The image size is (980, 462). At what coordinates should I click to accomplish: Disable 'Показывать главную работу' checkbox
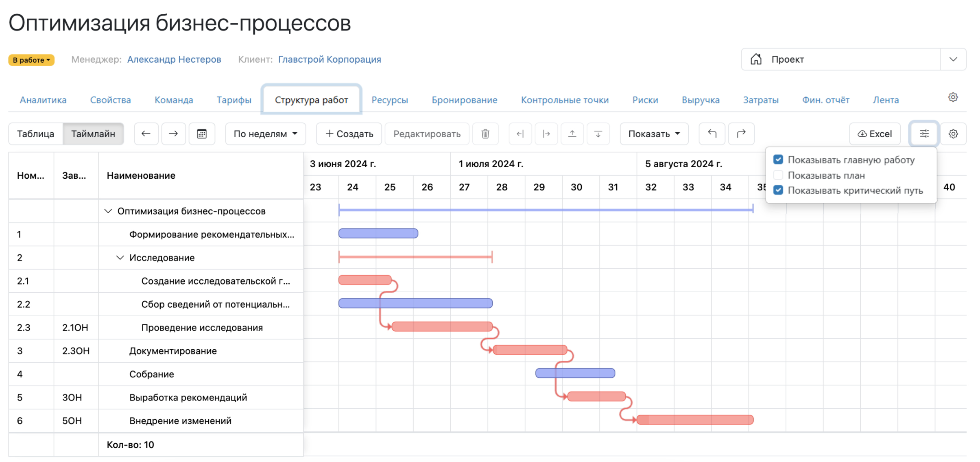pyautogui.click(x=778, y=160)
